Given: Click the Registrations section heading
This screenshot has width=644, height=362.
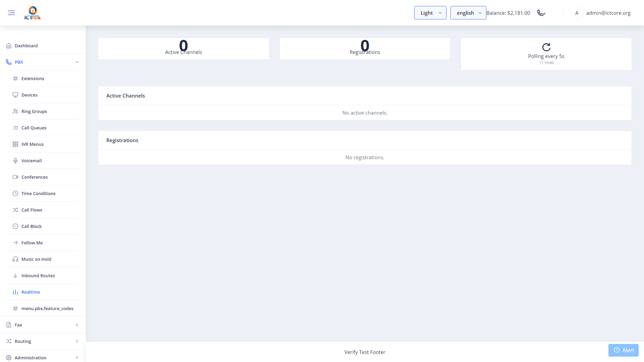Looking at the screenshot, I should pyautogui.click(x=122, y=140).
